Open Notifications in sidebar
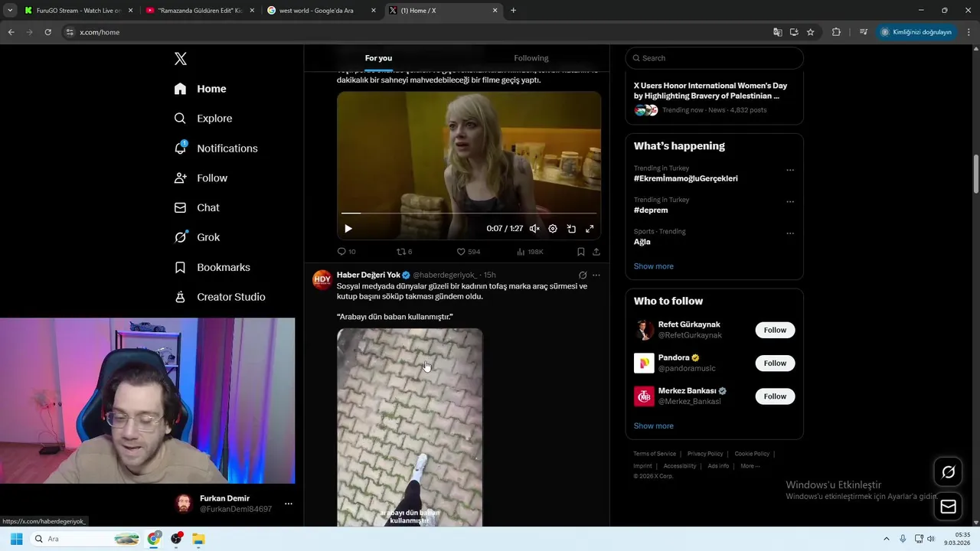The width and height of the screenshot is (980, 551). 216,148
